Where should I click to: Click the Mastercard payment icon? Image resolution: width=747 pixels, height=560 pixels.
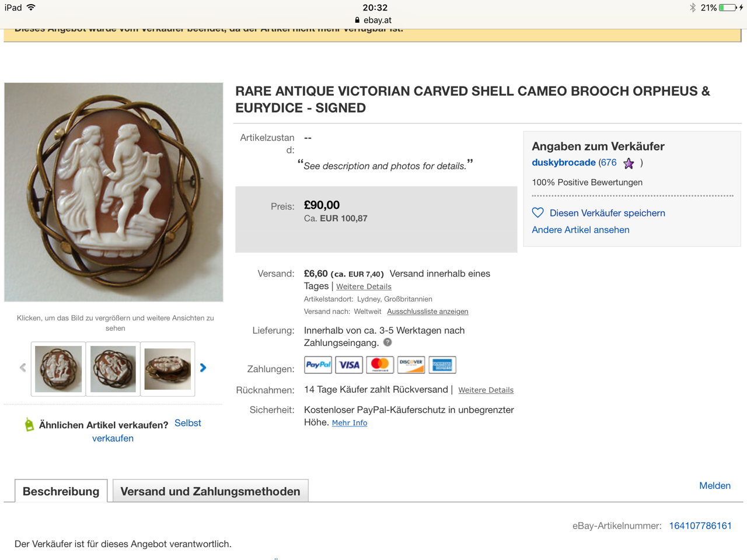[x=380, y=365]
